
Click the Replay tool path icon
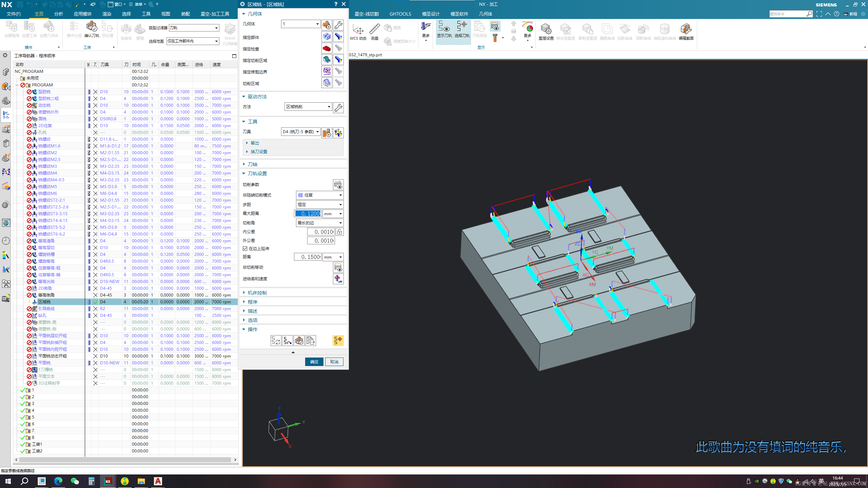tap(287, 341)
